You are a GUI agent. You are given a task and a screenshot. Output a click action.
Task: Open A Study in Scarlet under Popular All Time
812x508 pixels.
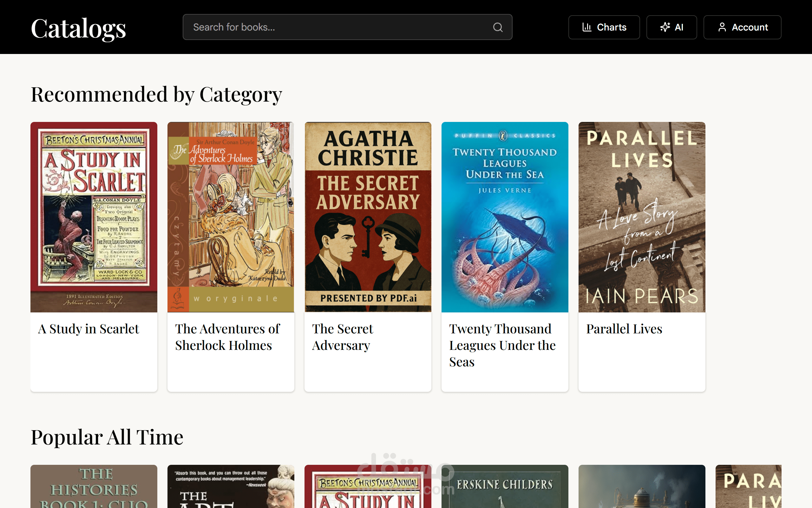[368, 486]
